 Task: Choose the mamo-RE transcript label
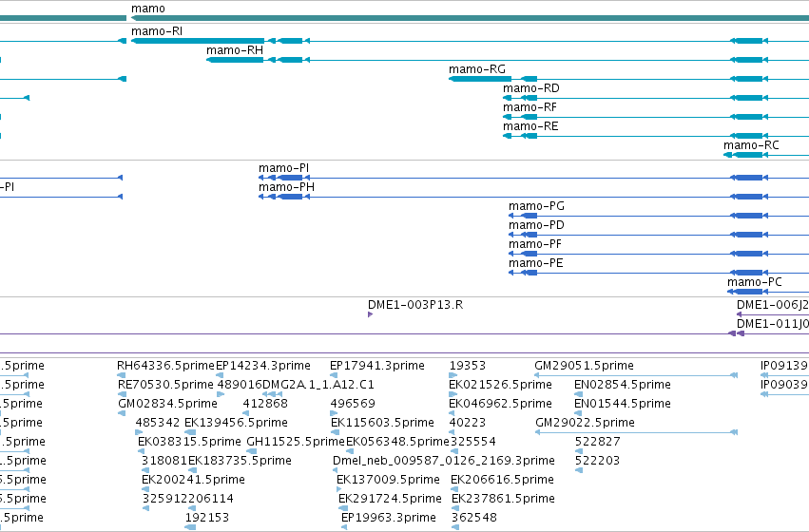(x=530, y=126)
